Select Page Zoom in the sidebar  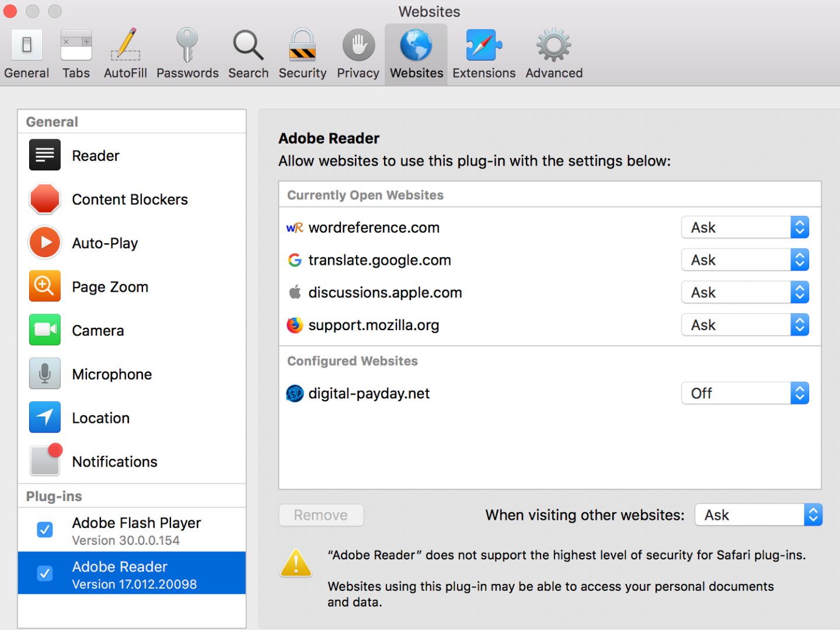132,286
